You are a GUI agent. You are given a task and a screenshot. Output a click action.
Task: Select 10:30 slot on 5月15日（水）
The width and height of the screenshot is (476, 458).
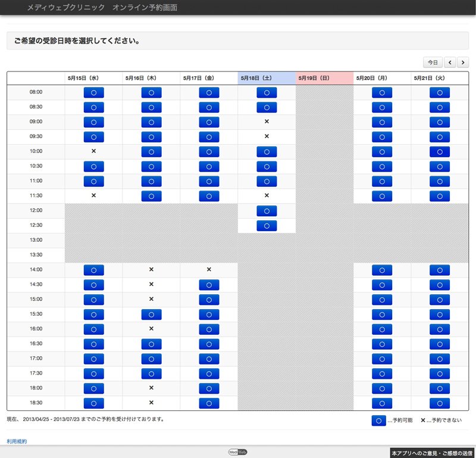(93, 167)
